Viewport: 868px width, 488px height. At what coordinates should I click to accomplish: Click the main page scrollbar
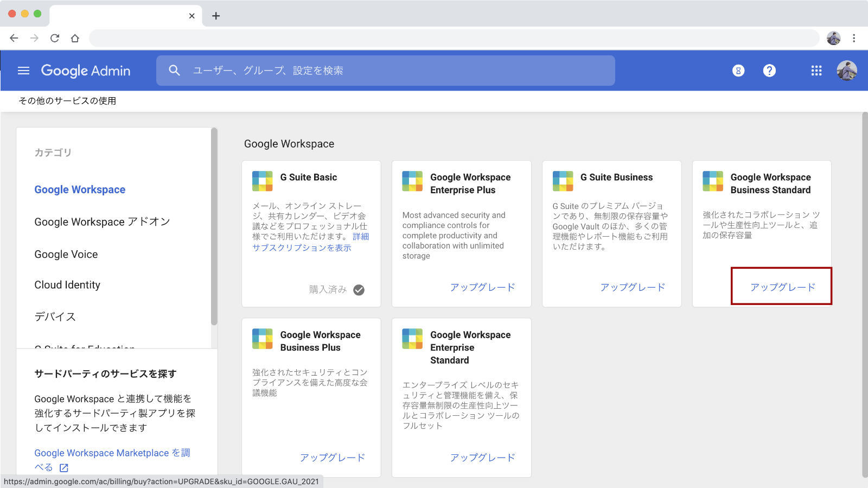[x=865, y=295]
